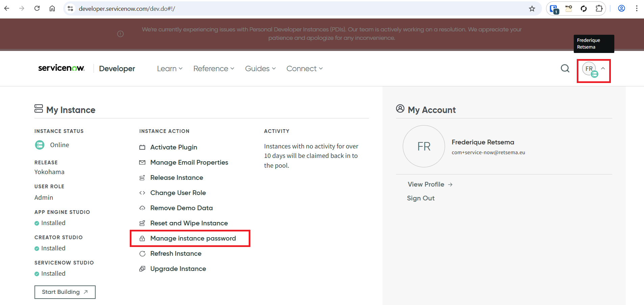Image resolution: width=644 pixels, height=305 pixels.
Task: Select Reset and Wipe Instance
Action: click(189, 223)
